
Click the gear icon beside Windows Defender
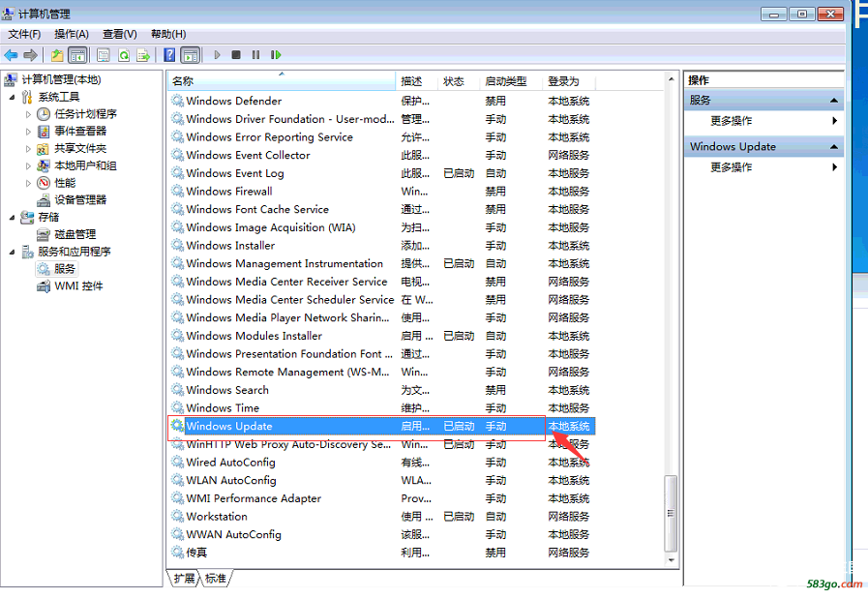177,101
